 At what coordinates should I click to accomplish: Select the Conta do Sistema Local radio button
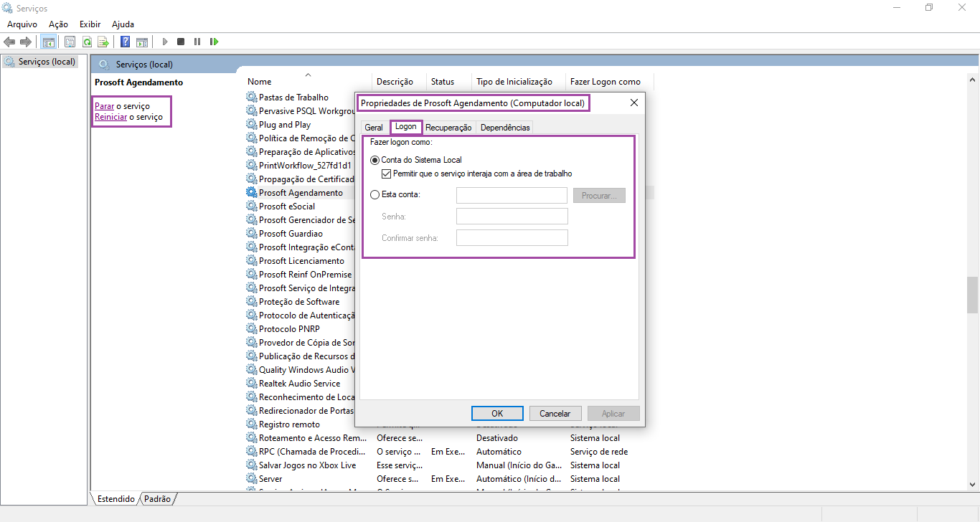pos(374,160)
